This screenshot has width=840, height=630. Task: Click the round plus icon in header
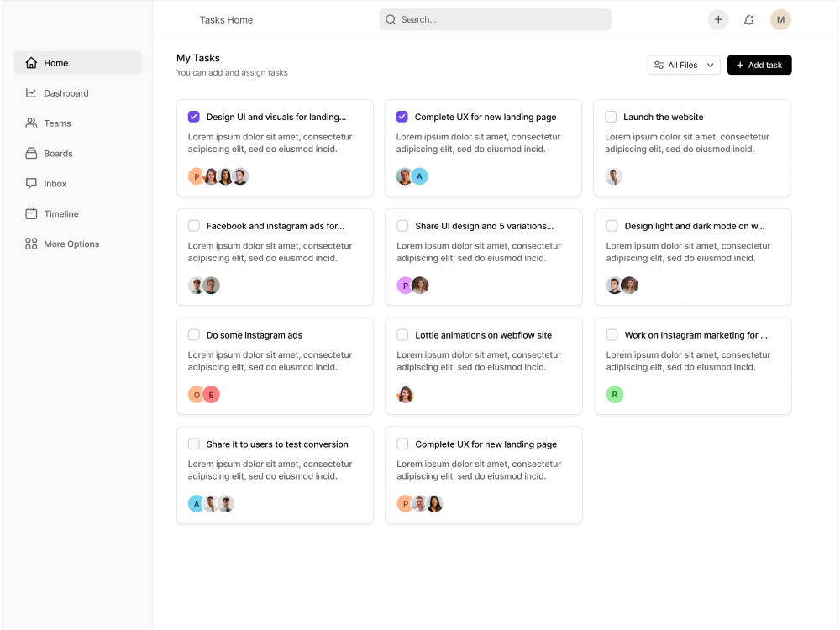pyautogui.click(x=718, y=20)
